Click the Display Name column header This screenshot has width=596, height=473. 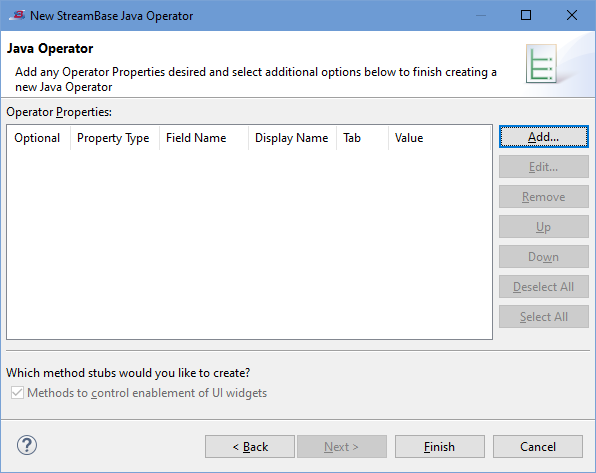292,138
